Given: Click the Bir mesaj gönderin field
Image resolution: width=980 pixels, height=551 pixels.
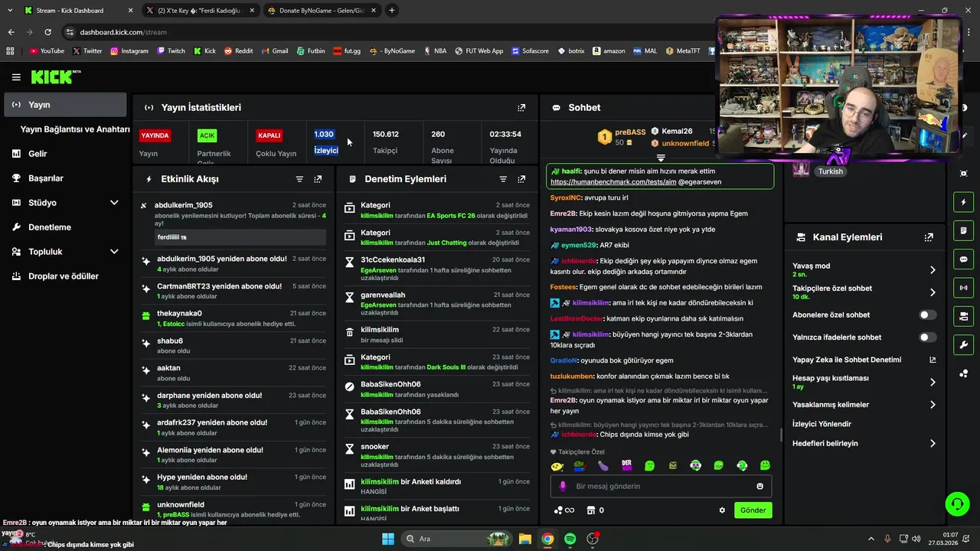Looking at the screenshot, I should click(x=661, y=486).
